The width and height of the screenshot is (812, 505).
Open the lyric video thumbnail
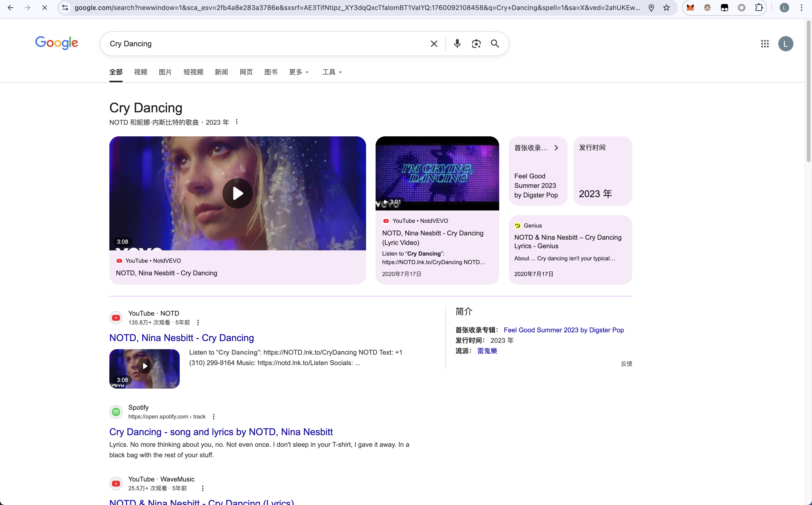pyautogui.click(x=437, y=173)
